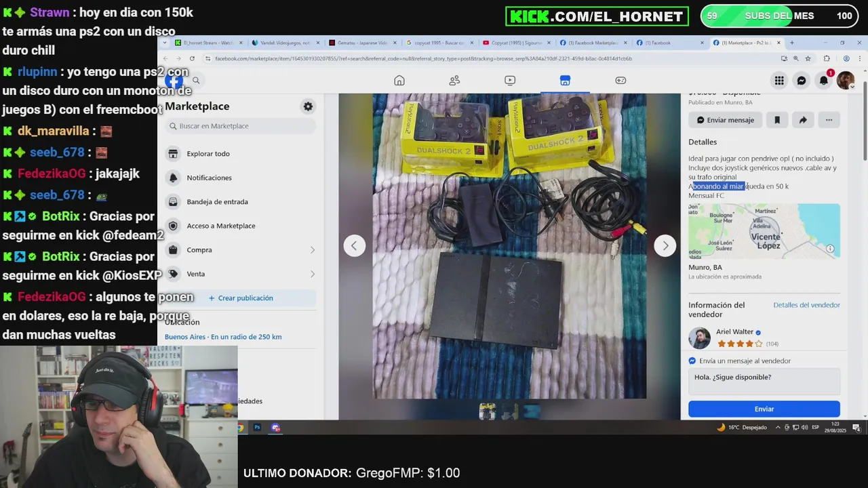The image size is (868, 488).
Task: Select the first photo thumbnail below image
Action: point(487,411)
